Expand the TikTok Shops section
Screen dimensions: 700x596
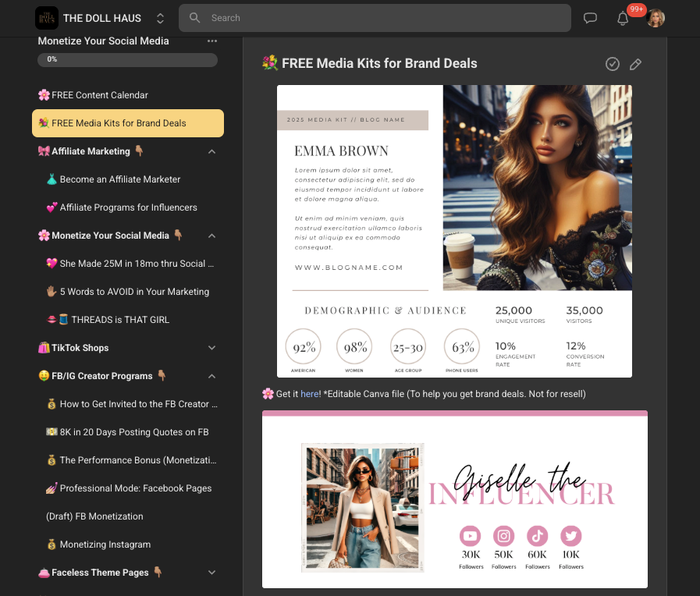coord(211,348)
